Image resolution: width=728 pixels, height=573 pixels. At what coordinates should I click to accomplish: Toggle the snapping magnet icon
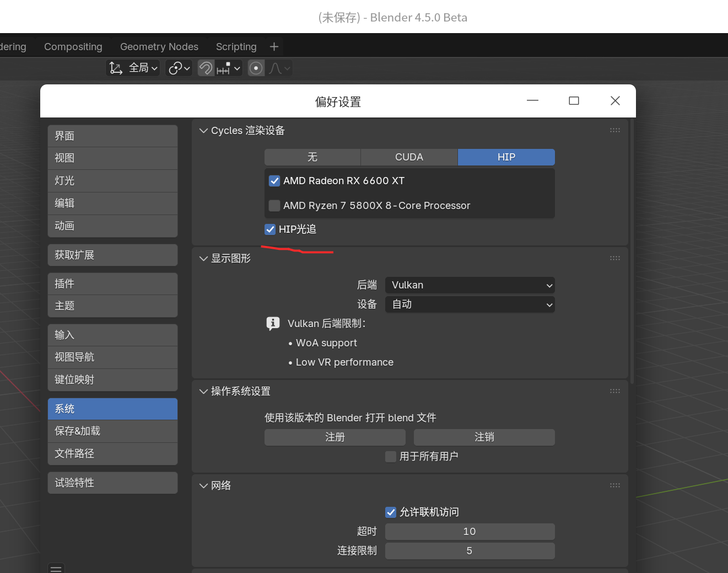pos(206,68)
